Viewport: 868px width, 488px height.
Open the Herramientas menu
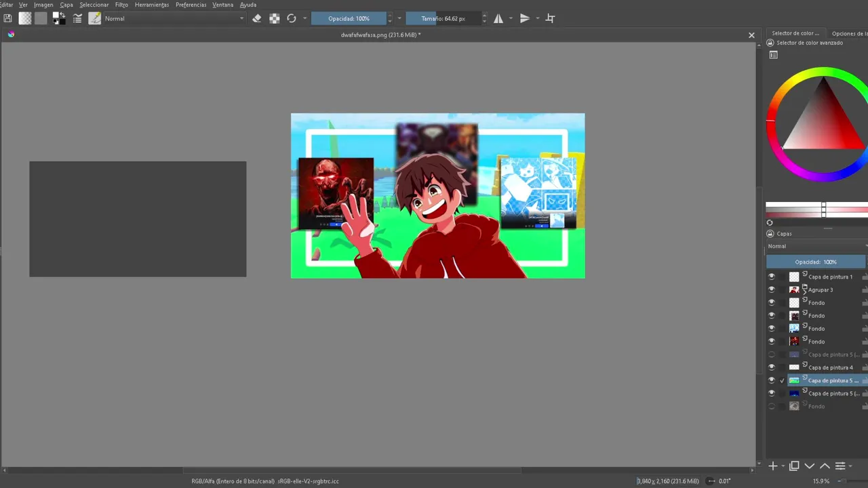tap(152, 5)
